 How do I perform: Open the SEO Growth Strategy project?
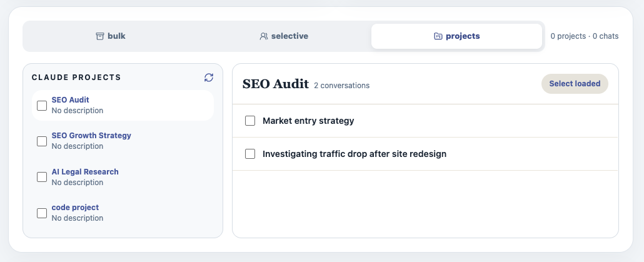click(x=91, y=136)
